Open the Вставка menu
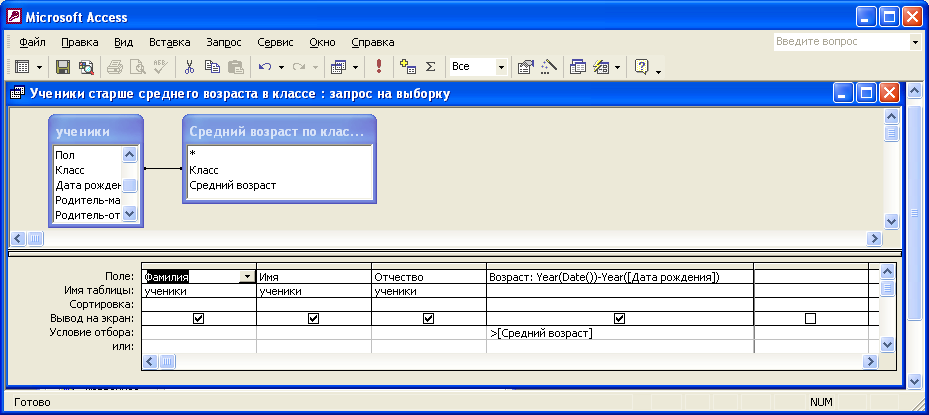 tap(169, 43)
